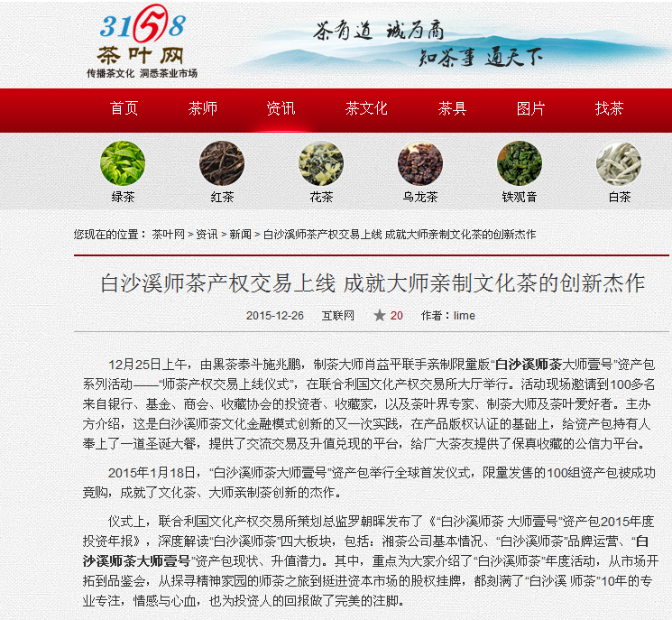The height and width of the screenshot is (620, 672).
Task: Click the source label 互联网
Action: pyautogui.click(x=337, y=316)
